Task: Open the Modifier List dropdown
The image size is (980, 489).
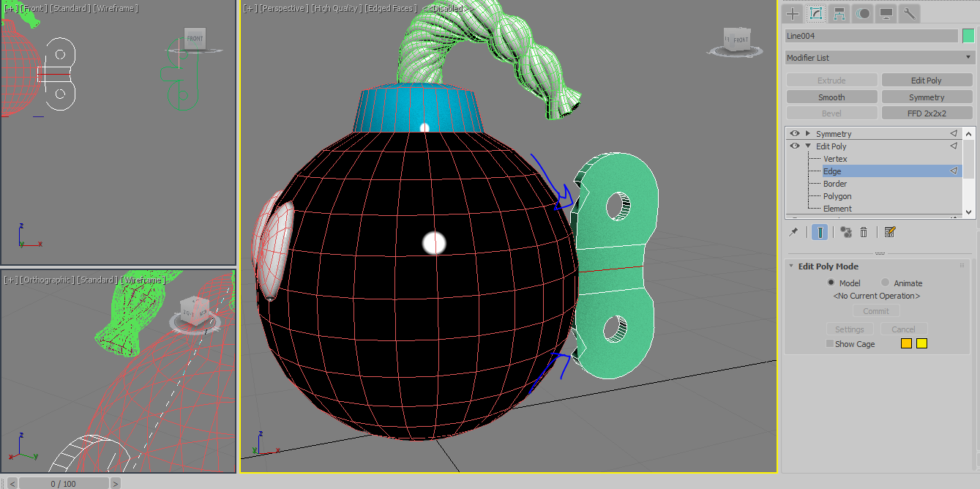Action: (880, 58)
